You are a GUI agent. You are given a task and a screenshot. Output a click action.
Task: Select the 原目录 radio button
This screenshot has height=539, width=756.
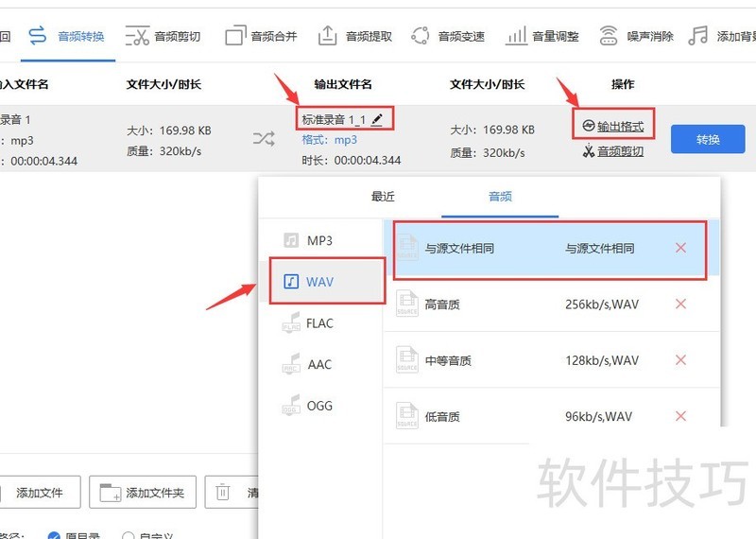tap(54, 535)
